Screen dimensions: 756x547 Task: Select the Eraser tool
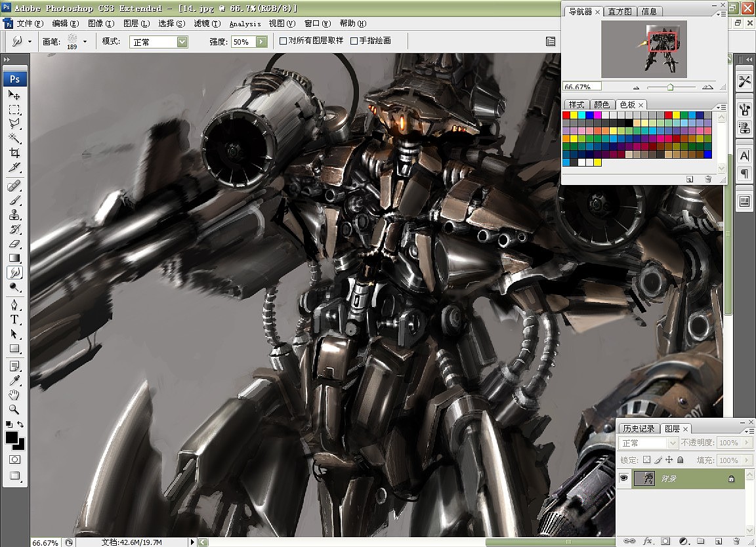(14, 243)
